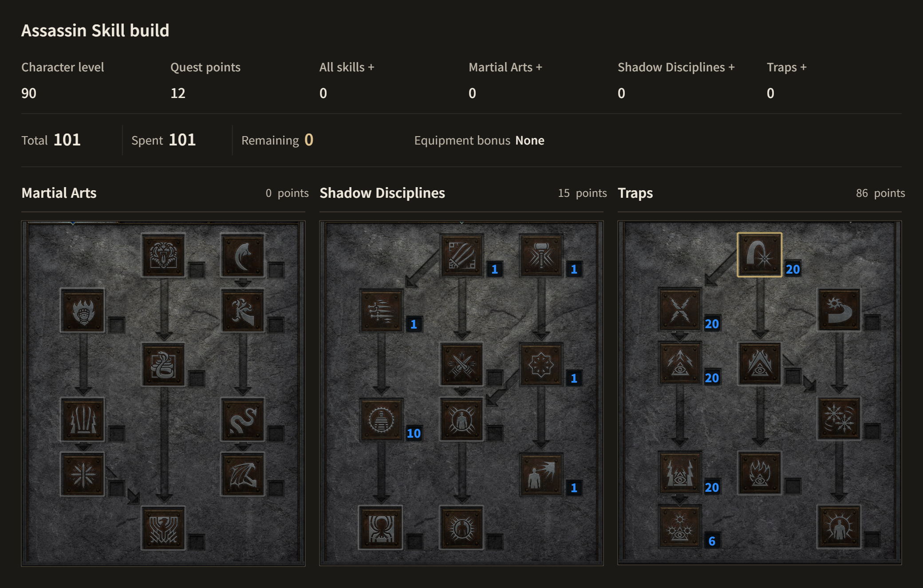The height and width of the screenshot is (588, 923).
Task: Click the Death Sentry level counter 6
Action: point(712,541)
